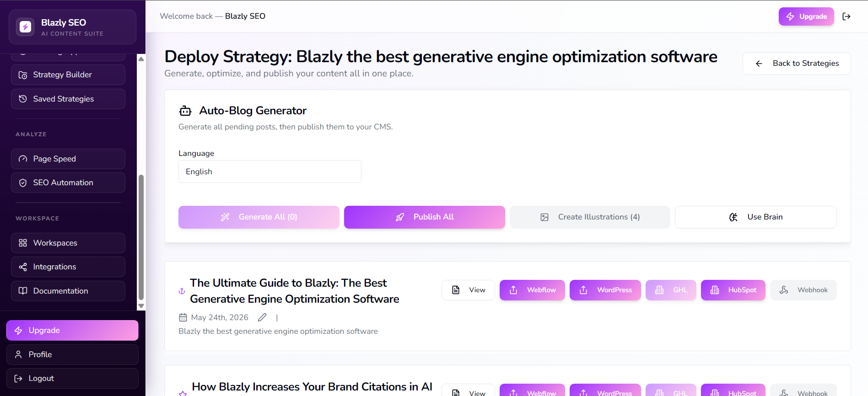Image resolution: width=868 pixels, height=396 pixels.
Task: Publish Ultimate Guide post to Webflow
Action: (x=532, y=290)
